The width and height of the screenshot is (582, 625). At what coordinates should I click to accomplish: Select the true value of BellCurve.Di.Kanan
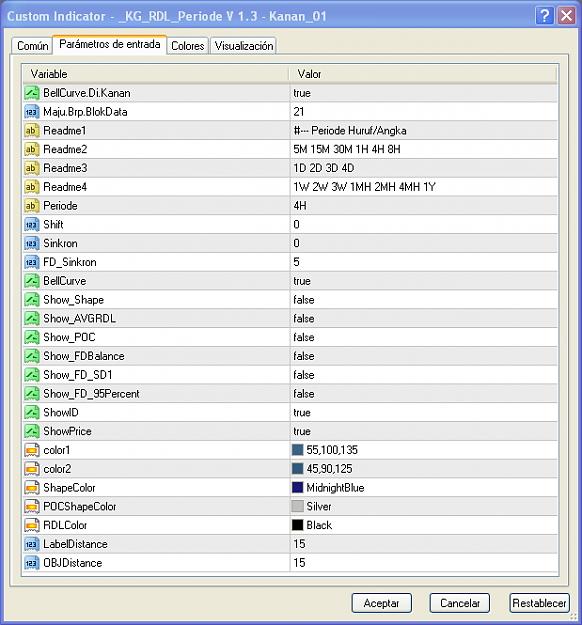302,93
